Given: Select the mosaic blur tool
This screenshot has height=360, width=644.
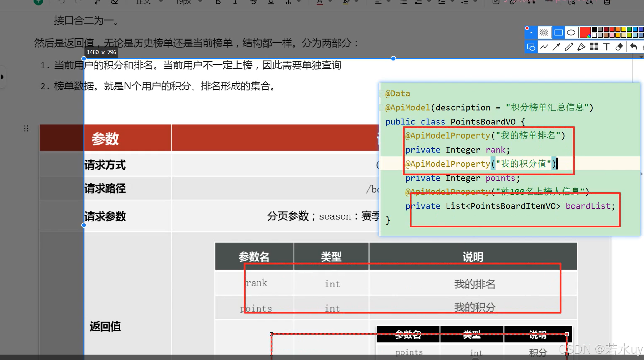Looking at the screenshot, I should pos(594,47).
